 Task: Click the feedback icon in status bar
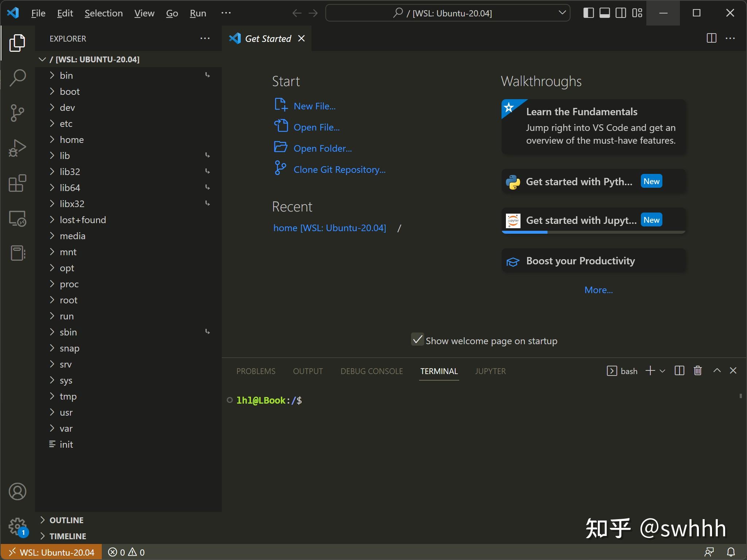point(709,552)
